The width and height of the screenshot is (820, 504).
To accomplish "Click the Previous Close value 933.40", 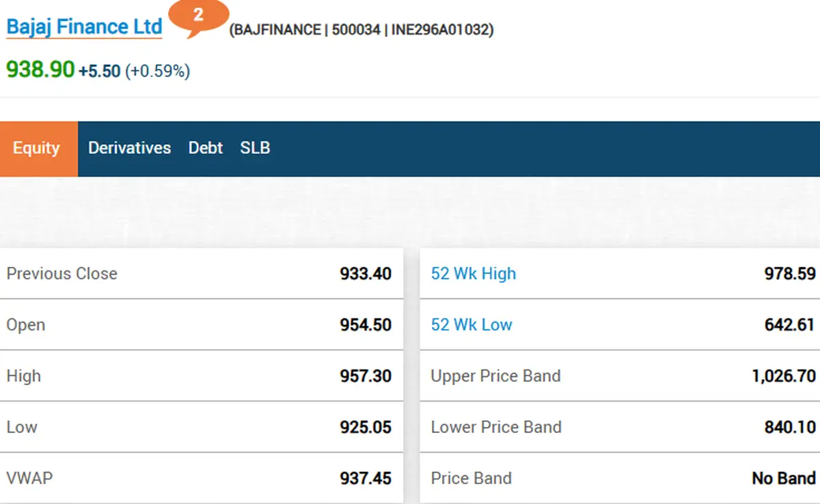I will [x=366, y=274].
